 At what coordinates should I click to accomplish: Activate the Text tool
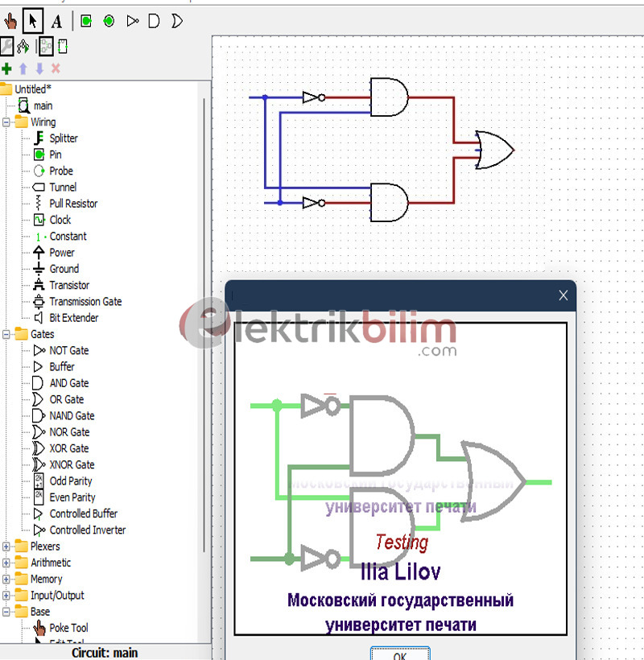point(56,21)
